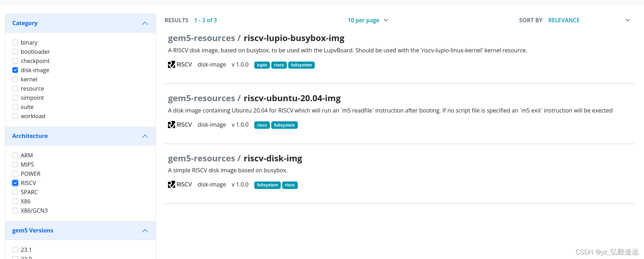Check the ARM architecture filter
This screenshot has width=644, height=259.
(15, 155)
